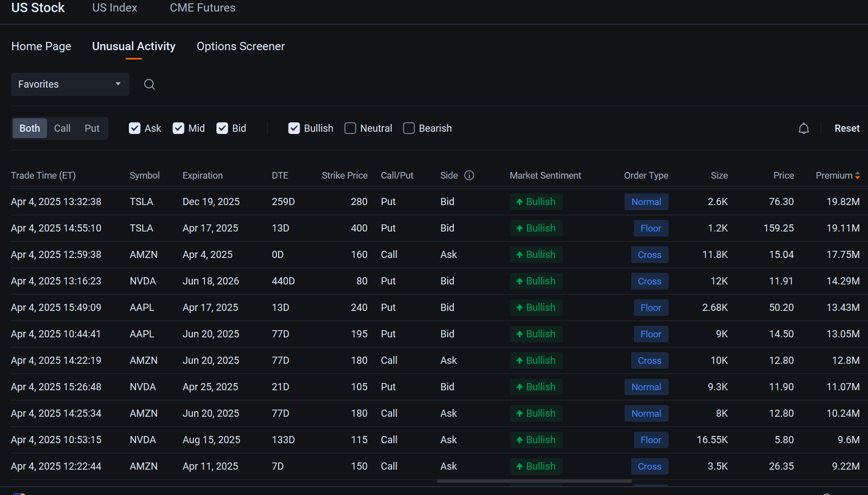This screenshot has height=495, width=868.
Task: Click the Market Sentiment column header
Action: coord(545,175)
